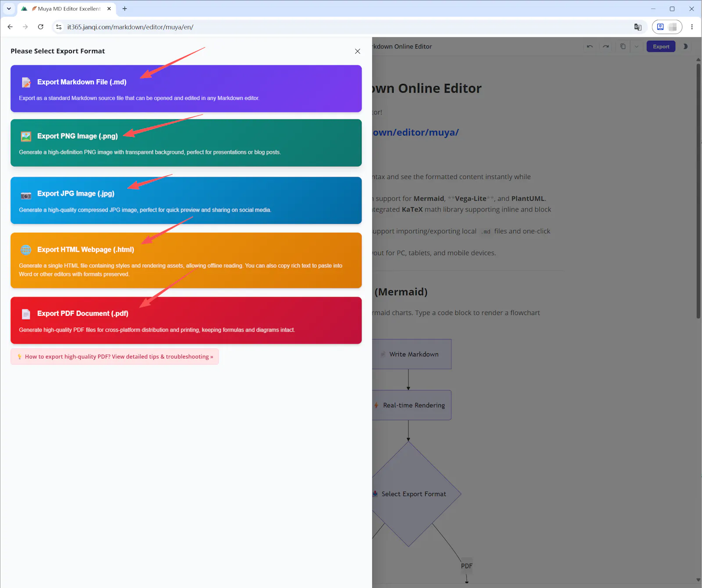Image resolution: width=702 pixels, height=588 pixels.
Task: Click the PDF cross-platform description text
Action: [157, 330]
